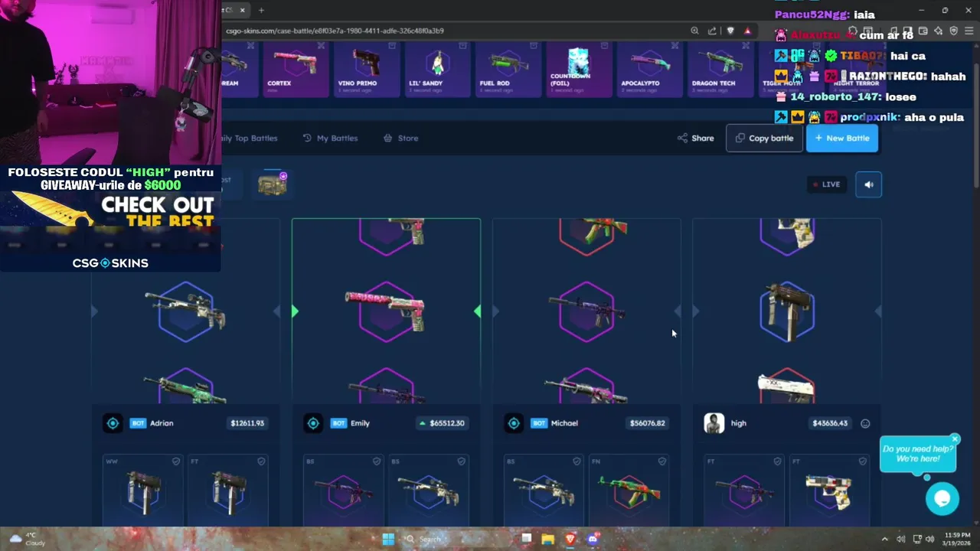980x551 pixels.
Task: Open the Store tab
Action: pyautogui.click(x=400, y=139)
